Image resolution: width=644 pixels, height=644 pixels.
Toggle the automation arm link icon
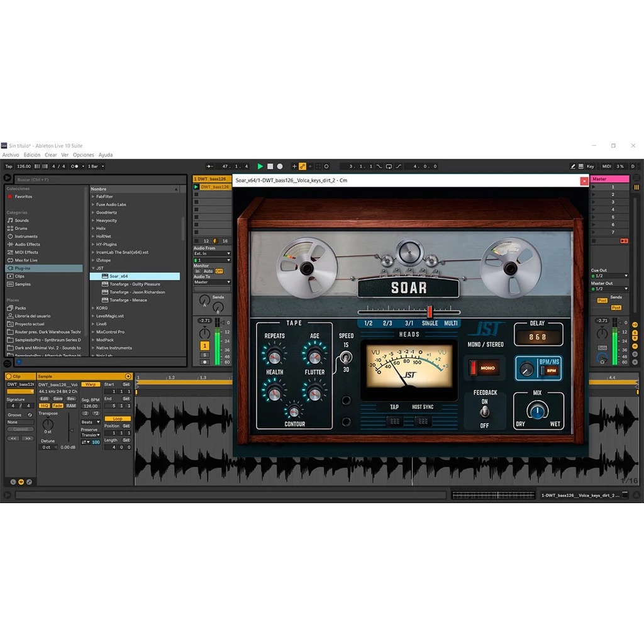(x=303, y=166)
